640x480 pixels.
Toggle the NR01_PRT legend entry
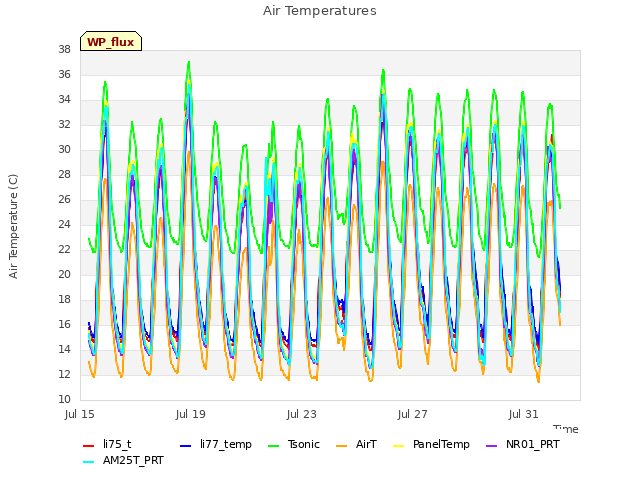click(523, 444)
